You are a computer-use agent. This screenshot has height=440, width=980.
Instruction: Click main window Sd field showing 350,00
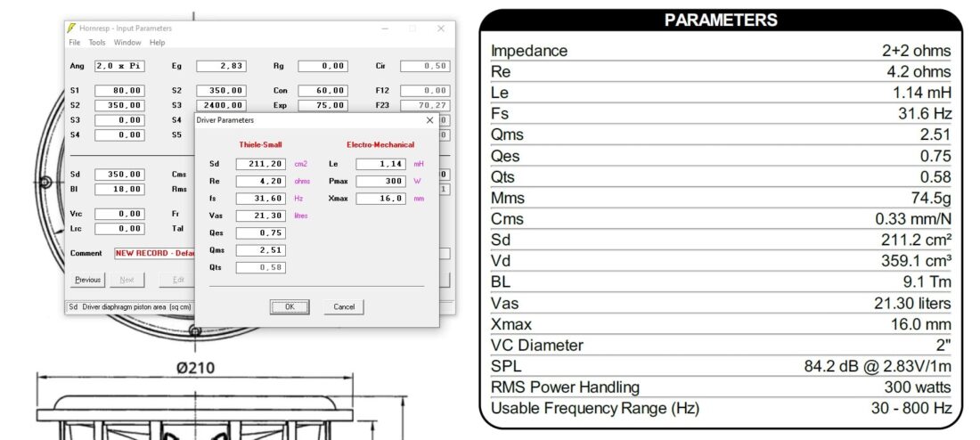click(119, 175)
